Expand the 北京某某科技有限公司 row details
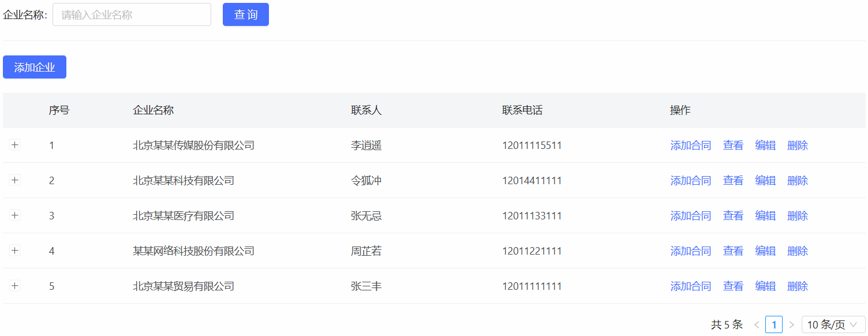The image size is (868, 336). click(15, 180)
